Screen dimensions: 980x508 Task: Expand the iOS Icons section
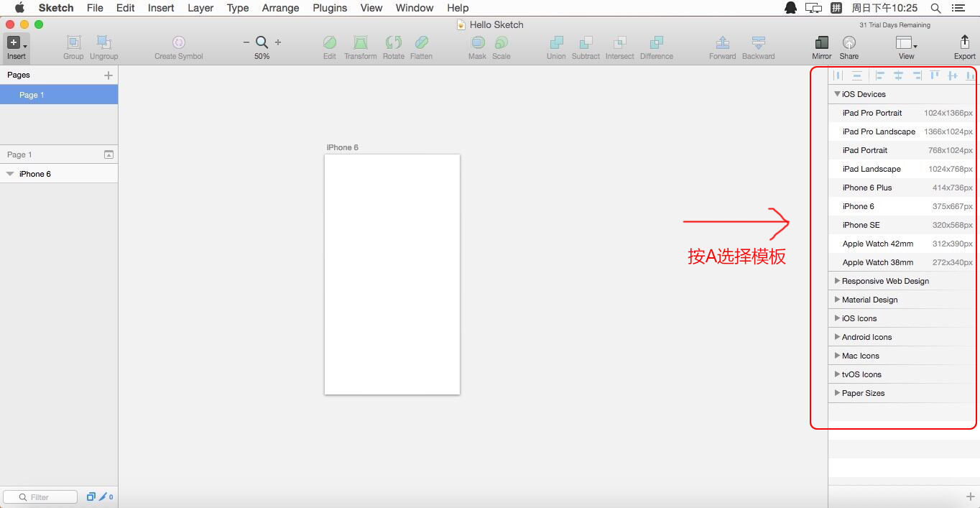point(837,318)
